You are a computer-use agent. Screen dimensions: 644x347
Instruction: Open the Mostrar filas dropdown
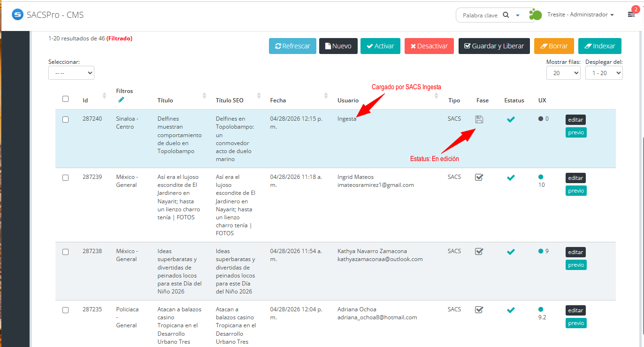563,73
